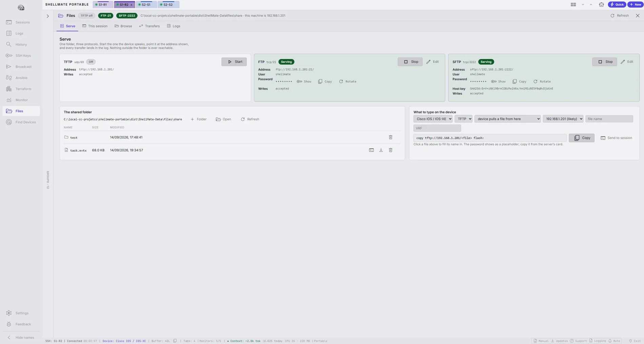Copy the FTP password
Viewport: 644px width, 344px height.
tap(325, 81)
